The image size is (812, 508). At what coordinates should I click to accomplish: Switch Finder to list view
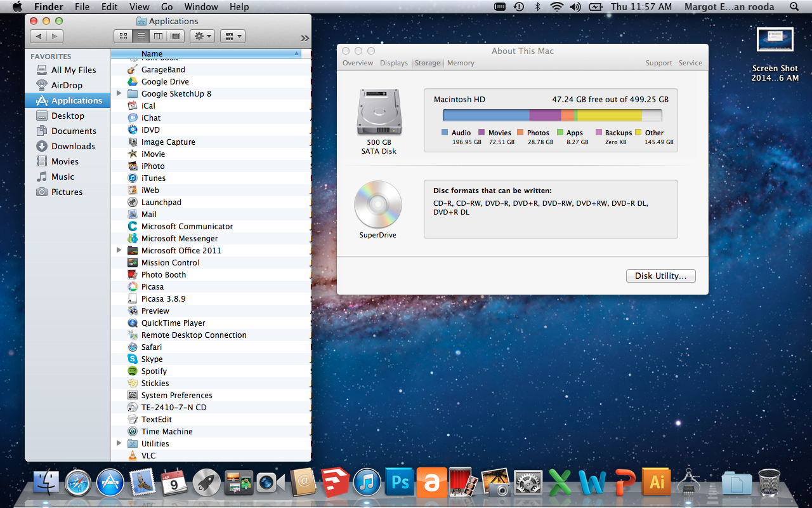[x=140, y=36]
